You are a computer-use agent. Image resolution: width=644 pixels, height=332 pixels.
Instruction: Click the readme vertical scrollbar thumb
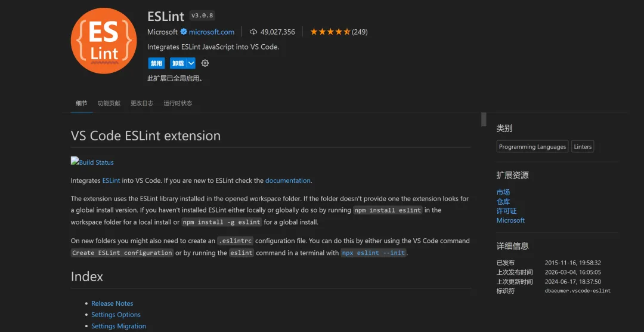point(484,119)
